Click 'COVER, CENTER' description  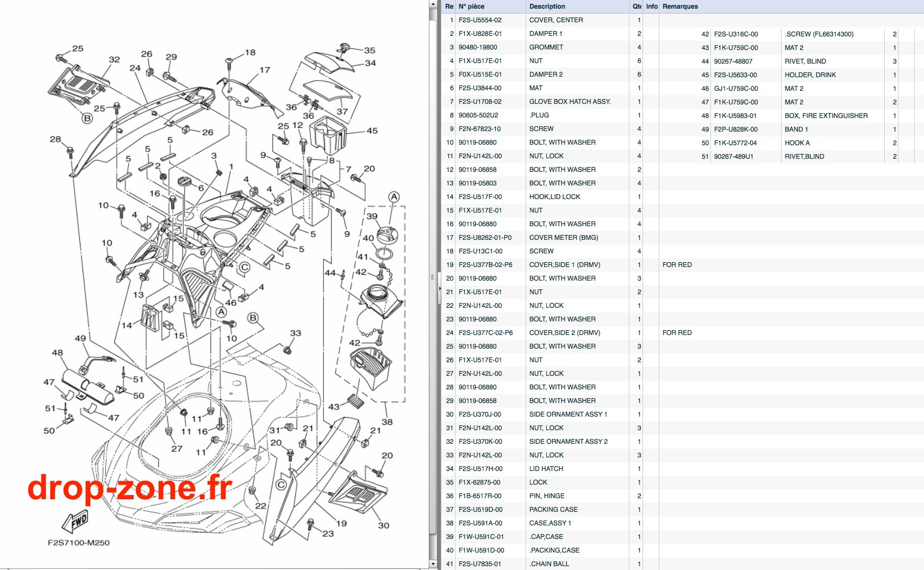(x=556, y=20)
